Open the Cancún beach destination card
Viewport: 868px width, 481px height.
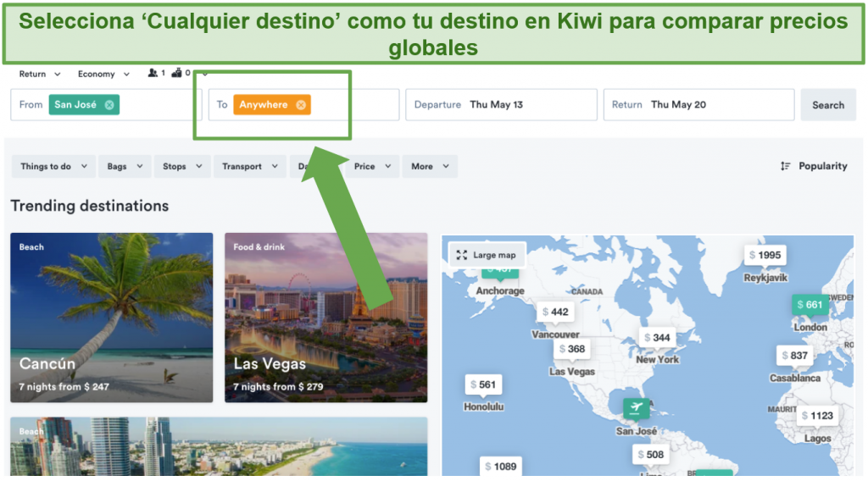point(112,318)
